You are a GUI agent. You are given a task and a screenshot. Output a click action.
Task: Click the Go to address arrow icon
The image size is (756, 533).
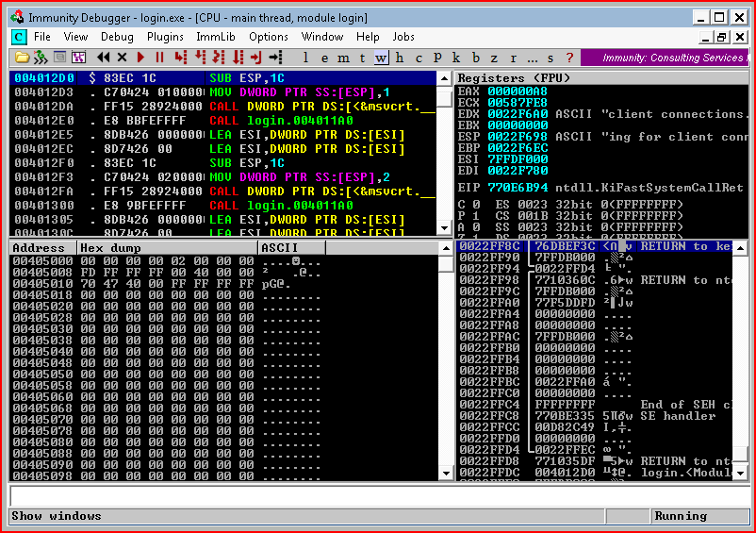tap(275, 58)
